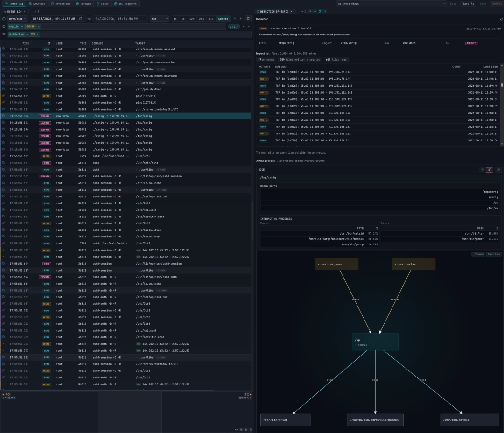Open the Date/Time dropdown

pos(17,19)
